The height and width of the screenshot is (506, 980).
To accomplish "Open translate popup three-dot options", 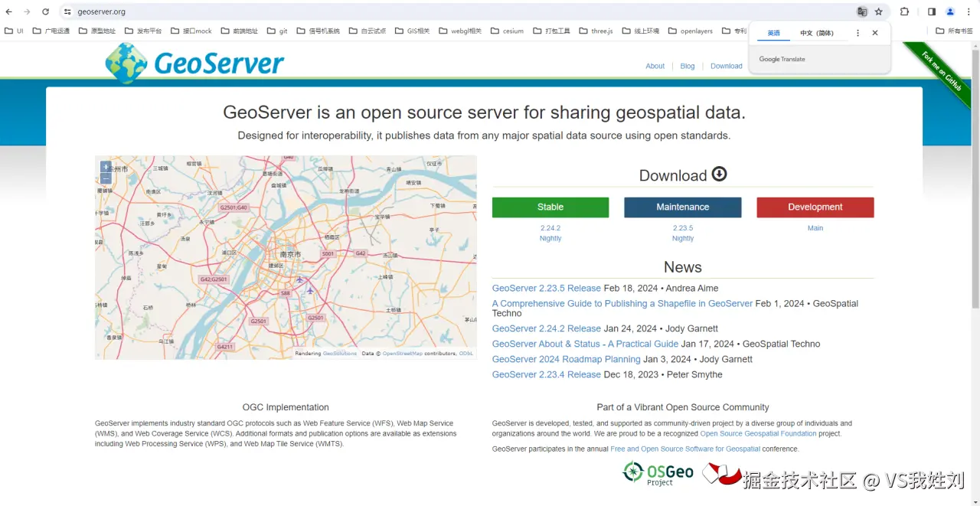I will pos(857,33).
